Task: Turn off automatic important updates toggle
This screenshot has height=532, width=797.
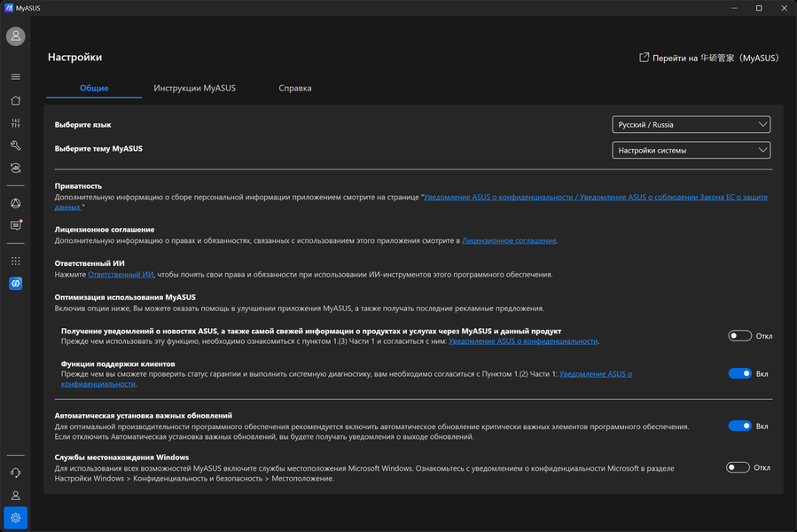Action: 739,426
